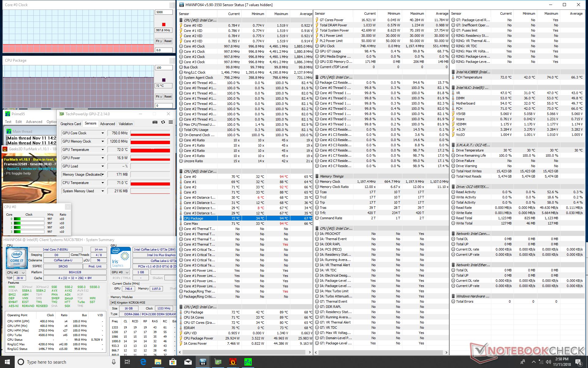Click the Kingston KCRXJ6-MIE memory module field
Screen dimensions: 588x368
pos(143,302)
